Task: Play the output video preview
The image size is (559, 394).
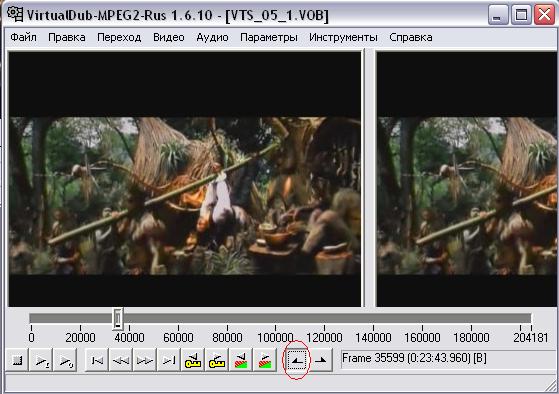Action: (65, 360)
